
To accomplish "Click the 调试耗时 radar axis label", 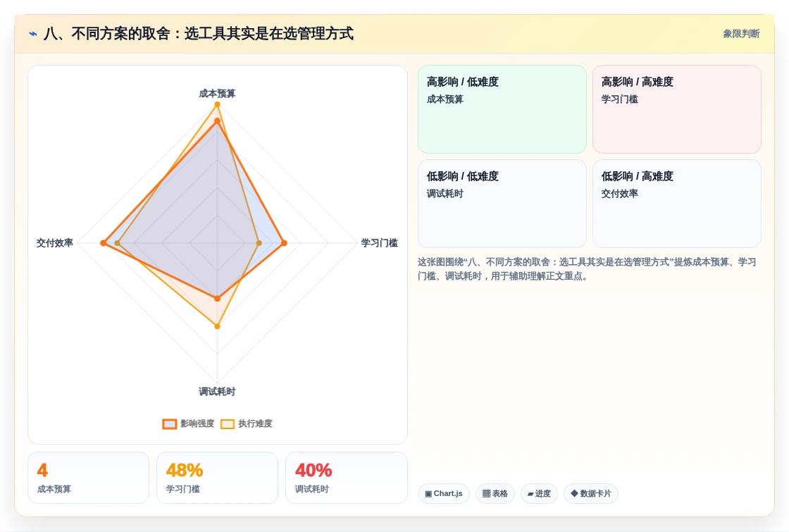I will [217, 392].
